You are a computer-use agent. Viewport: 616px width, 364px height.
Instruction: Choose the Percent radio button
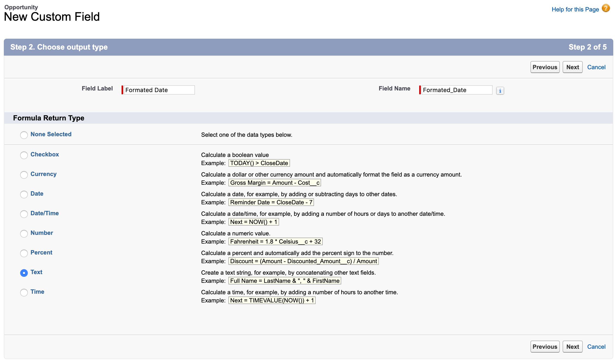pos(24,253)
